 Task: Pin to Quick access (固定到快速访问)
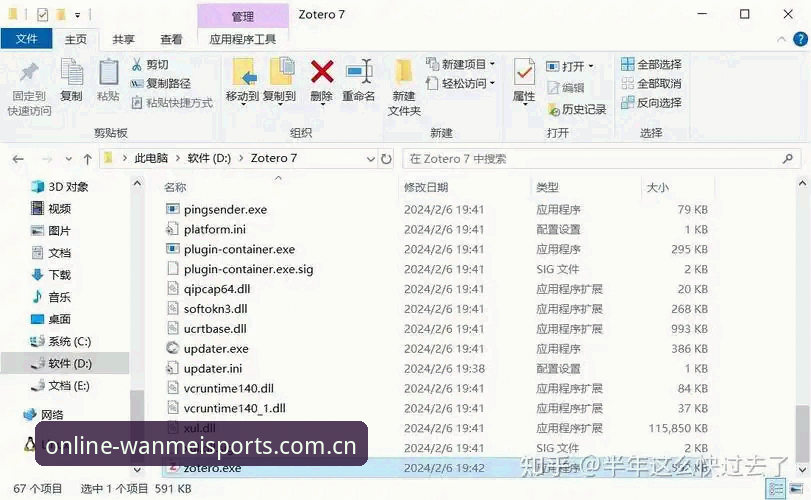(x=29, y=89)
